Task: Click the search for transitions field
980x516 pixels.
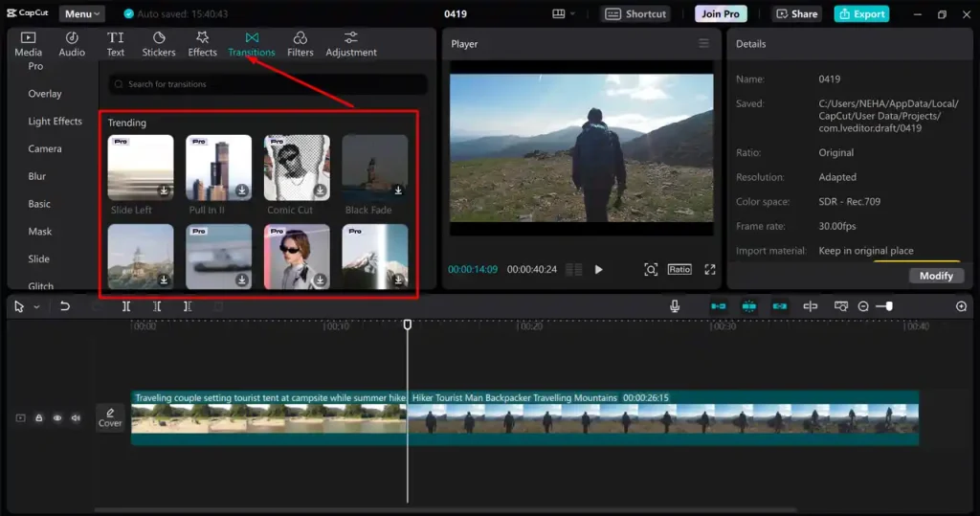Action: pos(269,84)
